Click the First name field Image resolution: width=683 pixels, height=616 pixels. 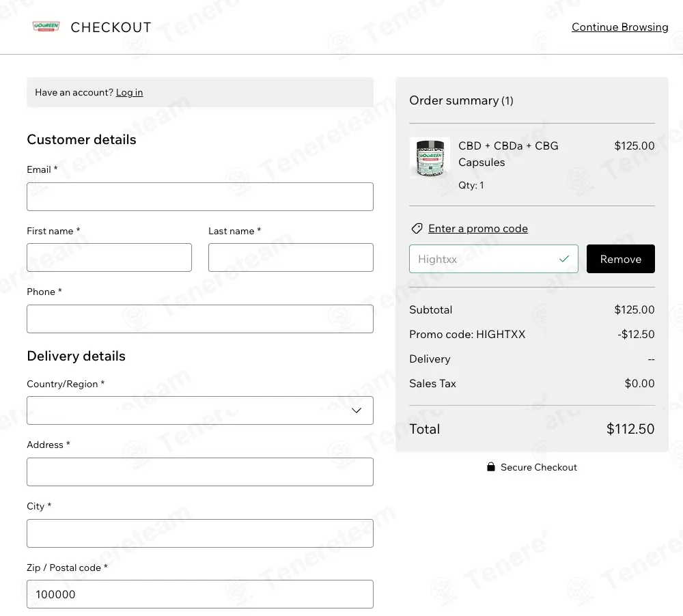click(x=109, y=257)
